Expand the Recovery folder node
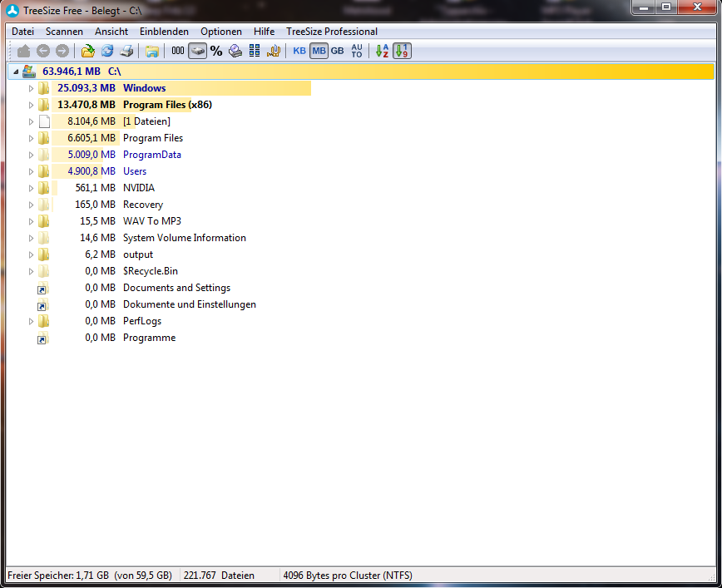 point(31,205)
